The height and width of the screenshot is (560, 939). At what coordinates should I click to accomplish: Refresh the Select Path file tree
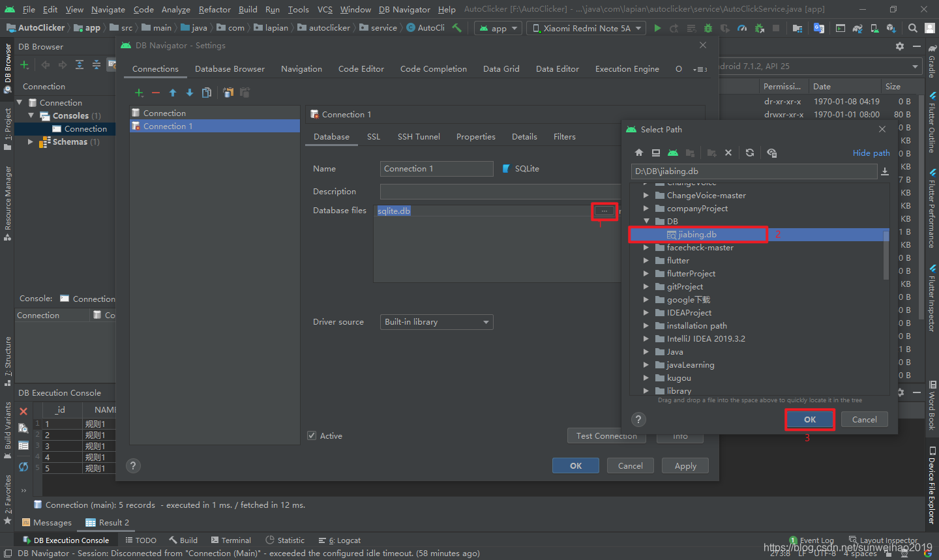pos(750,153)
